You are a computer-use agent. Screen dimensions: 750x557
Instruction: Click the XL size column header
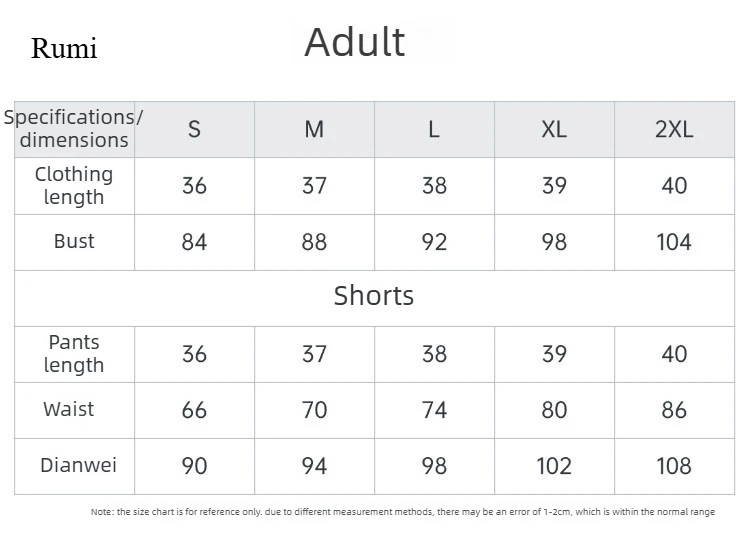554,129
